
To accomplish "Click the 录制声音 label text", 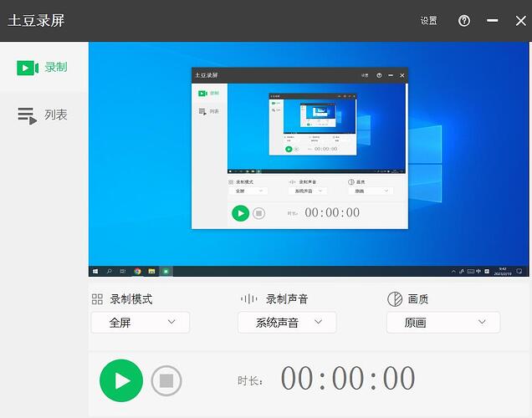I will pos(287,299).
